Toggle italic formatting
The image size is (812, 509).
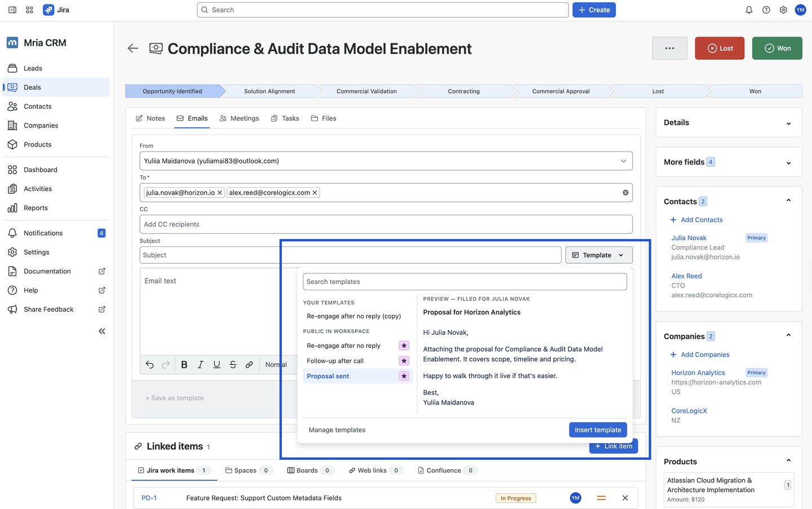(200, 365)
